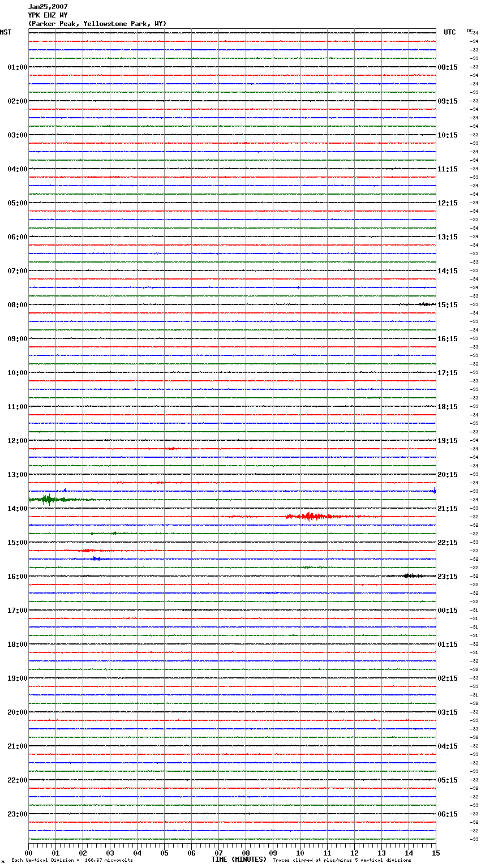Click the TIME (MINUTES) axis title
This screenshot has height=868, width=481.
pyautogui.click(x=239, y=860)
